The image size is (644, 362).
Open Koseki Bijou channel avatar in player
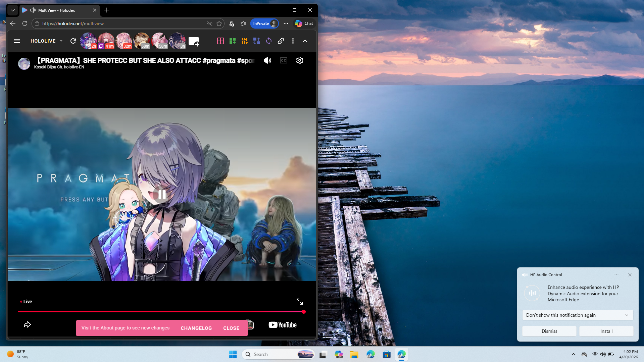(24, 63)
